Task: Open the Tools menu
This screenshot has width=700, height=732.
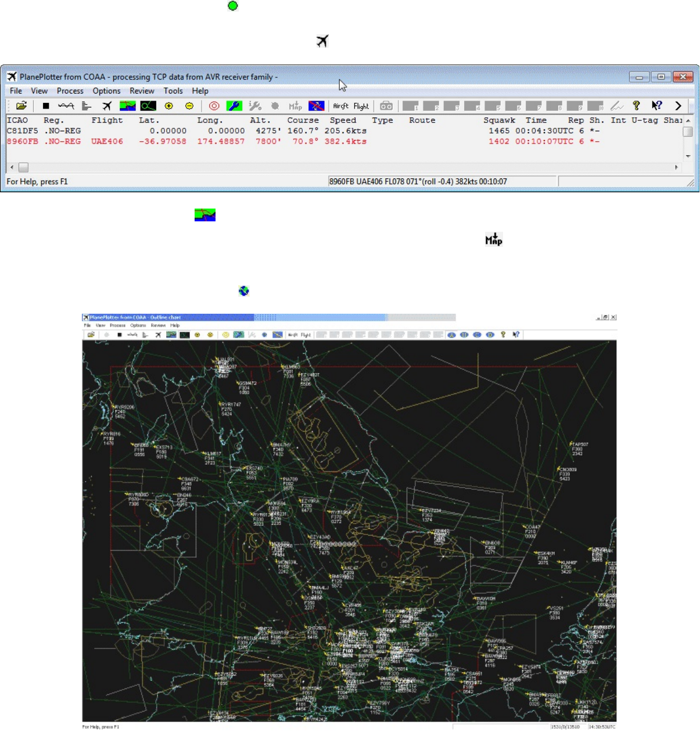Action: click(173, 91)
